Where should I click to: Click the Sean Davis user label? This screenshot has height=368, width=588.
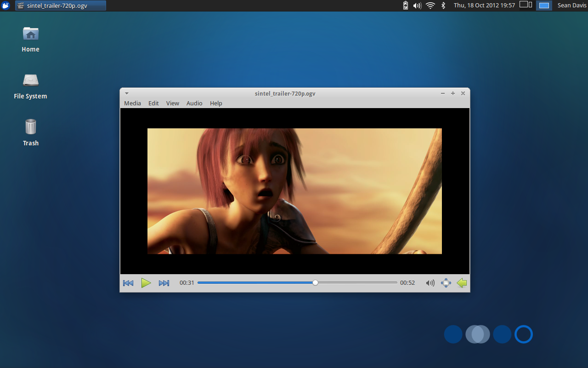coord(572,5)
